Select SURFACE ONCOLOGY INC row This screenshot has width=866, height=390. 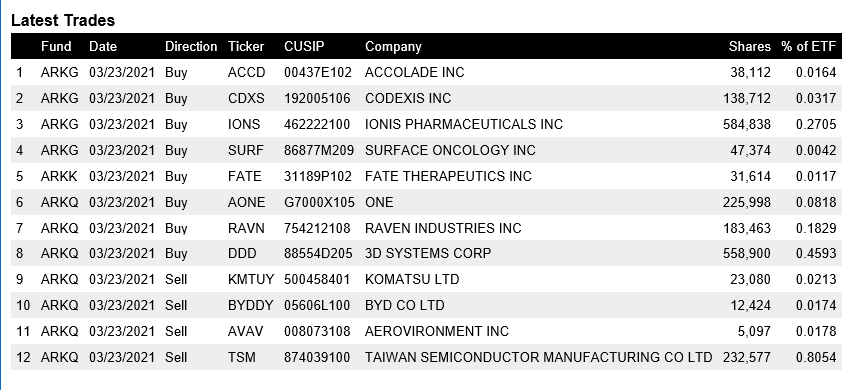(x=426, y=150)
